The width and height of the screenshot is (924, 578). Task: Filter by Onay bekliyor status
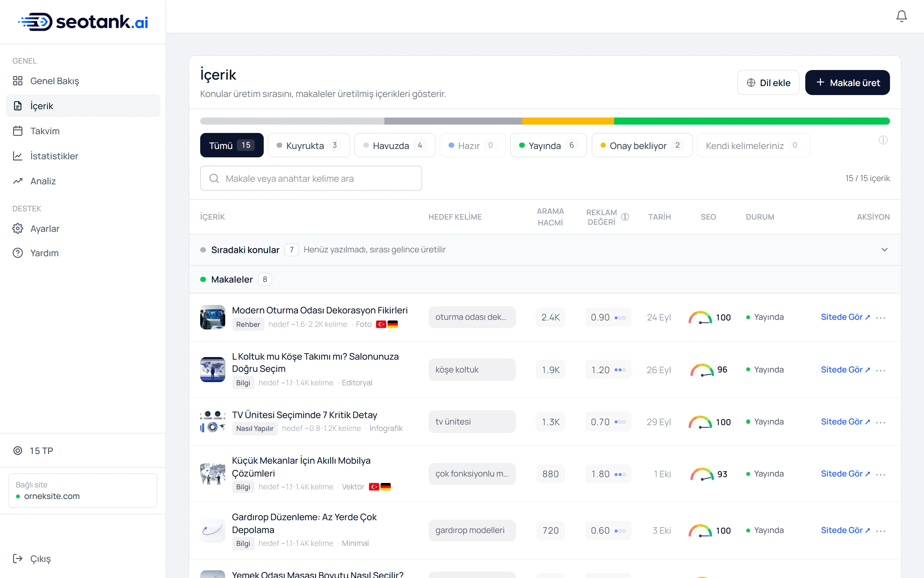[x=642, y=145]
